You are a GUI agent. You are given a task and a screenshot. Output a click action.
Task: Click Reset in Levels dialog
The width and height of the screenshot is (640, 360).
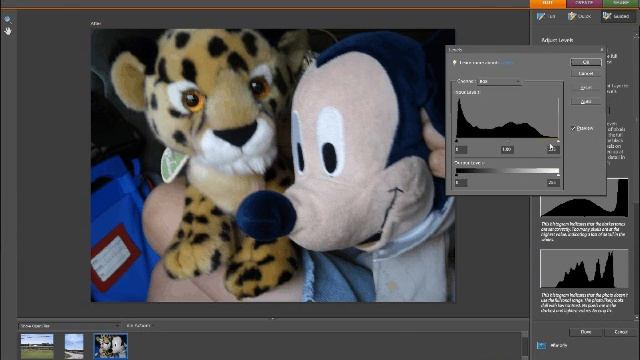586,88
